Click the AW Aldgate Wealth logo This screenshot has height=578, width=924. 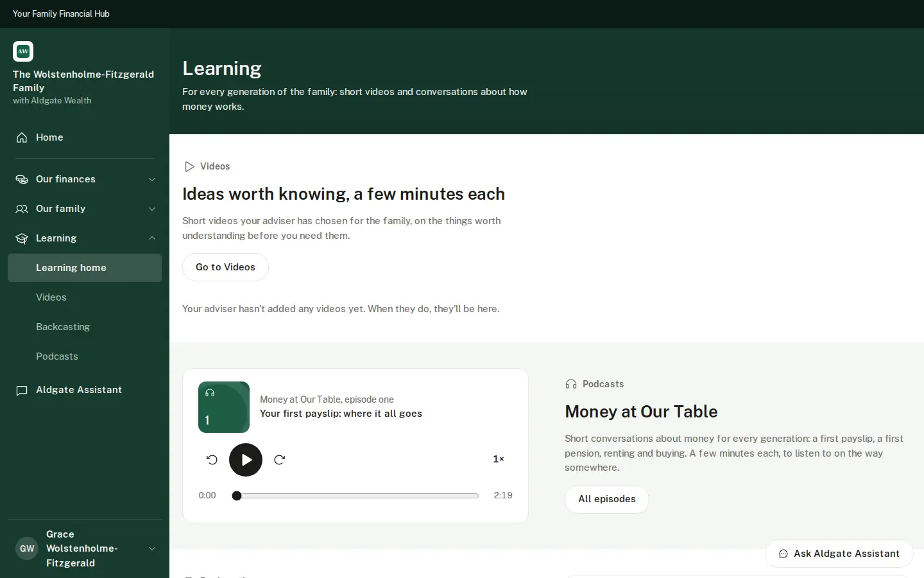23,51
